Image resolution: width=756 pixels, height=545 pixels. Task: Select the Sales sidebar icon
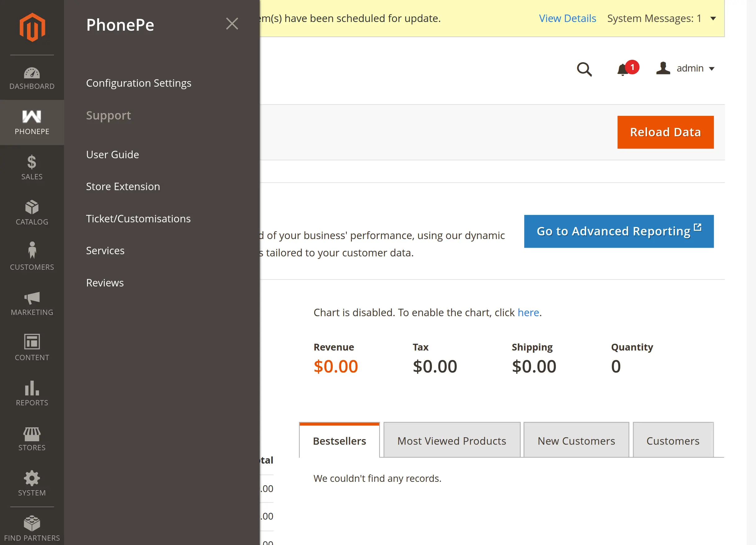(x=32, y=167)
